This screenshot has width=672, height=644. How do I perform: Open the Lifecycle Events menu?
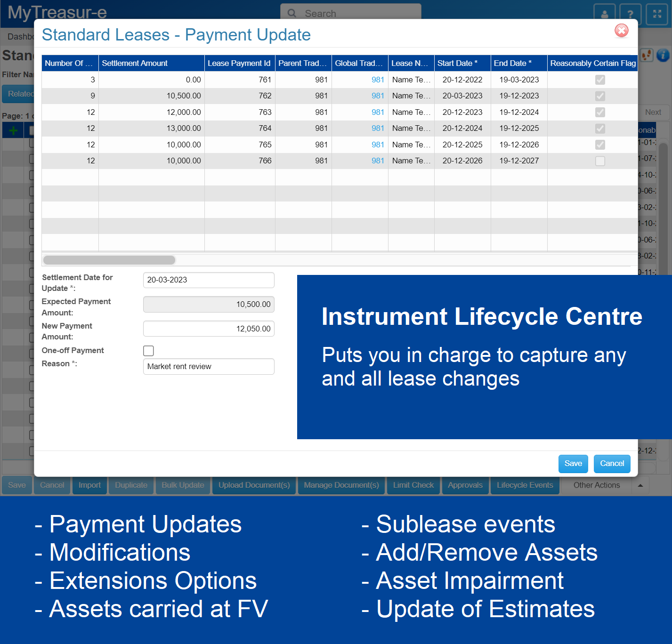tap(525, 485)
